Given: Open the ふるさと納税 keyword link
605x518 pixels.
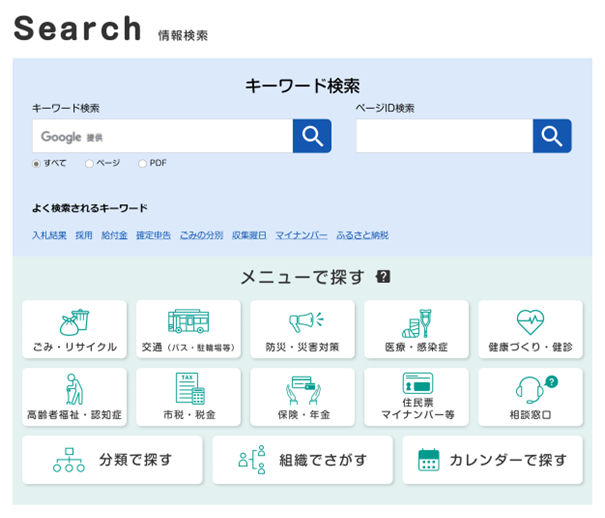Looking at the screenshot, I should click(362, 235).
